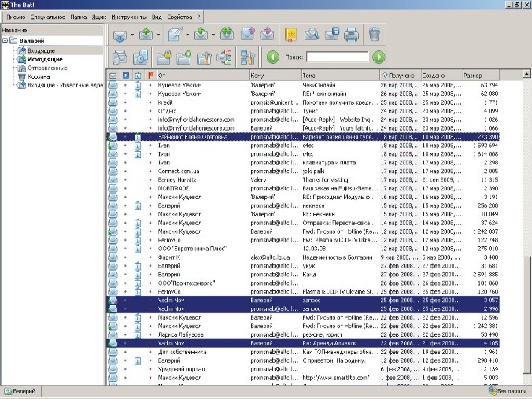Screen dimensions: 532x399
Task: Sort by the envelope status column header
Action: (x=113, y=76)
